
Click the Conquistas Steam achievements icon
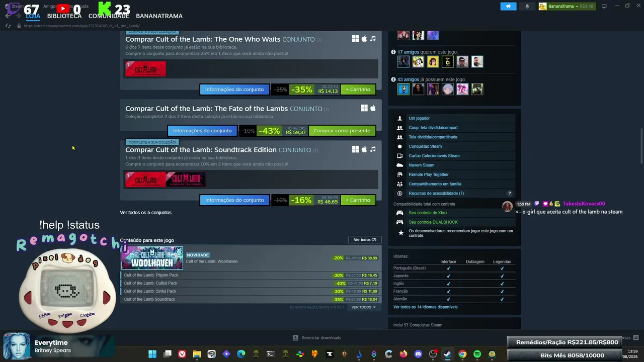pos(400,147)
